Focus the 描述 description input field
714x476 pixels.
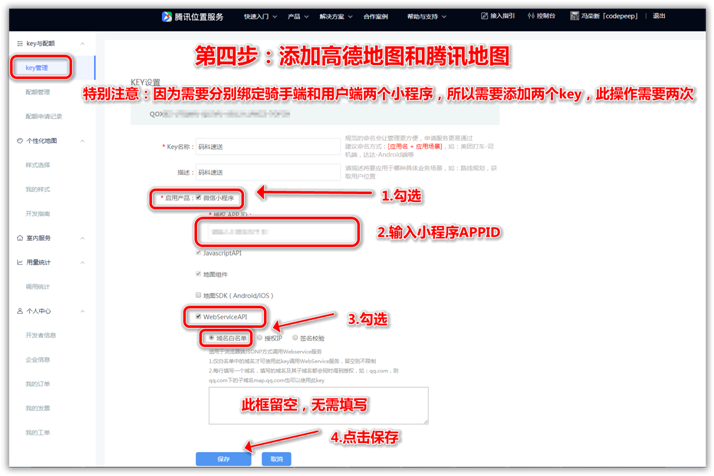268,172
